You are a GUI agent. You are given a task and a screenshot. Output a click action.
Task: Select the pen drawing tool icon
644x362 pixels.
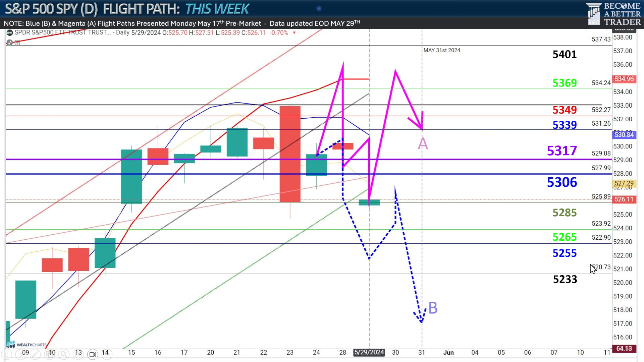click(35, 354)
